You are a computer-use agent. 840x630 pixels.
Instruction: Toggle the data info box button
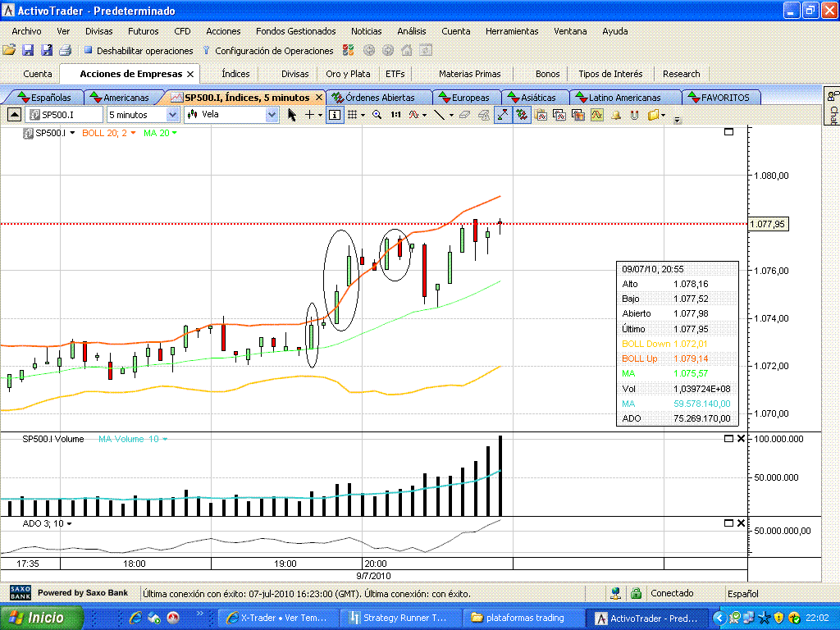pyautogui.click(x=335, y=115)
